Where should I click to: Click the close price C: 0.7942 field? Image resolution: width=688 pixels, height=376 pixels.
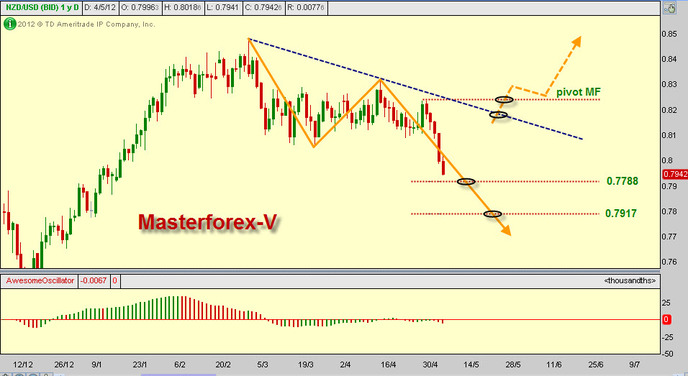point(263,7)
